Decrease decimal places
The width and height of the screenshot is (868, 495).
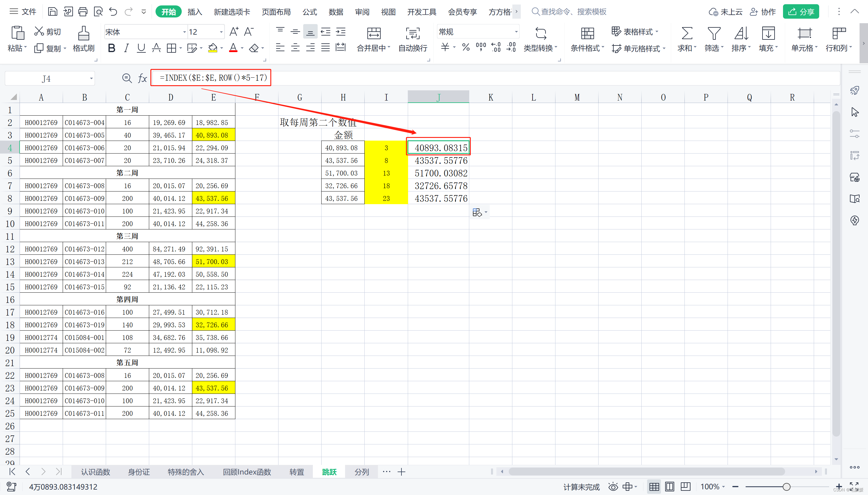(x=511, y=47)
